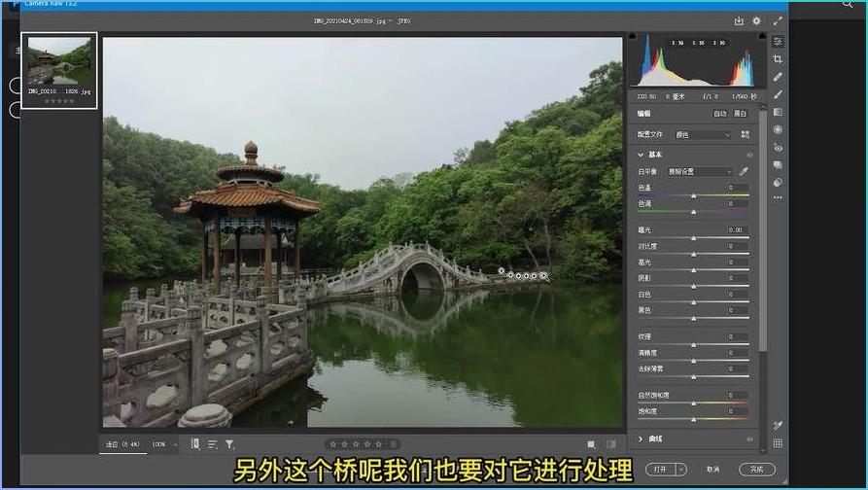
Task: Switch to single view before/after icon
Action: 591,444
